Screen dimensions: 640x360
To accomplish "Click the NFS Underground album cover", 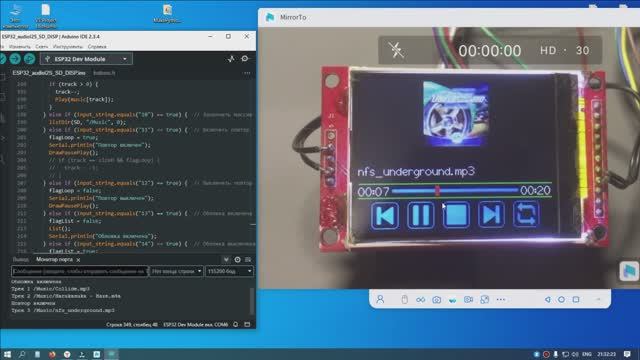I will (x=456, y=113).
